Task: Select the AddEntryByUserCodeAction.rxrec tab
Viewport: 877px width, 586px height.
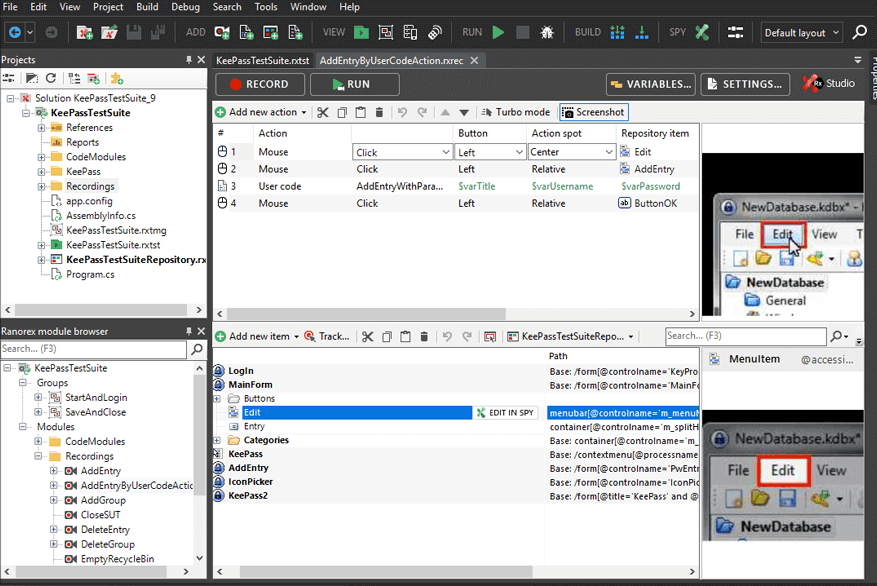Action: coord(392,60)
